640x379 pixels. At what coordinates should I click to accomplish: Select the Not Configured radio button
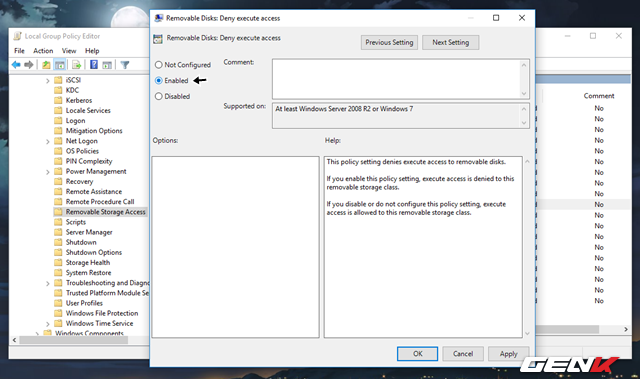pyautogui.click(x=158, y=65)
